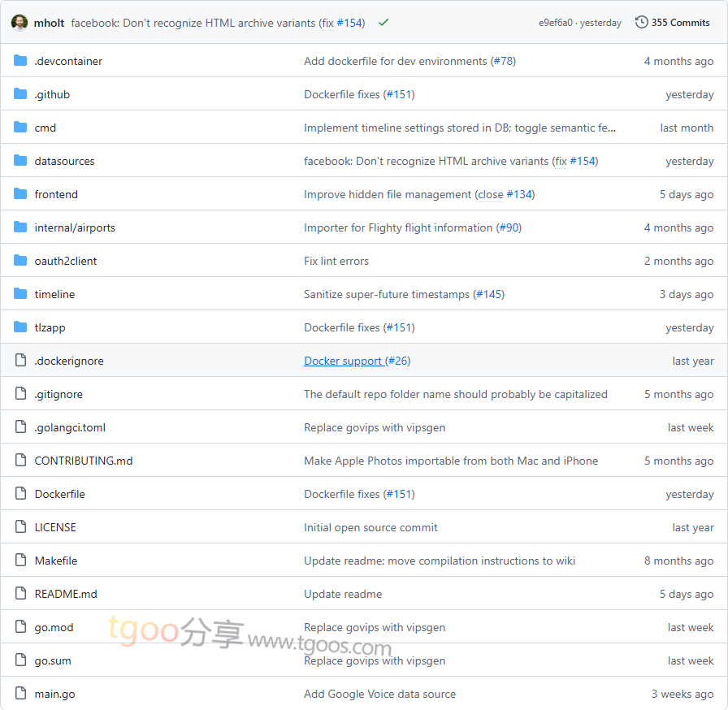Click the green commit status checkmark
This screenshot has width=728, height=710.
(383, 23)
